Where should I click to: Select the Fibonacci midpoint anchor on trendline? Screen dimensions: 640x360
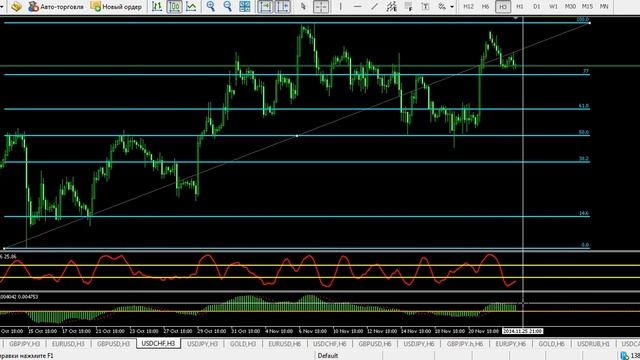[297, 136]
